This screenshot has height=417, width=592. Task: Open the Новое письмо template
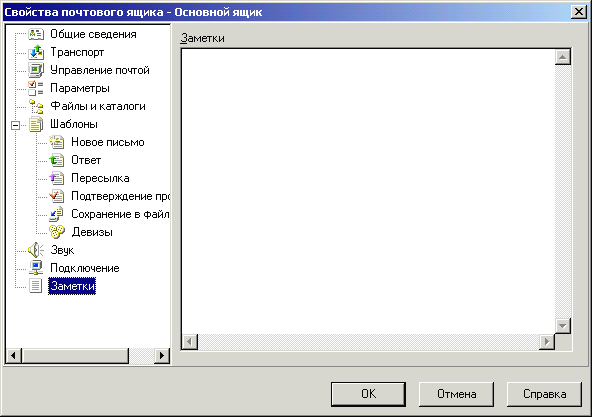click(x=108, y=142)
